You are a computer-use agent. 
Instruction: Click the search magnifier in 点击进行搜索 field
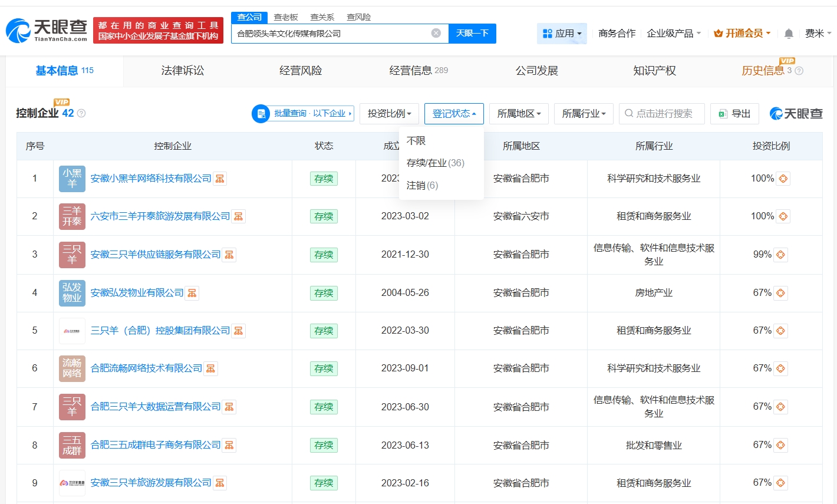pyautogui.click(x=629, y=114)
